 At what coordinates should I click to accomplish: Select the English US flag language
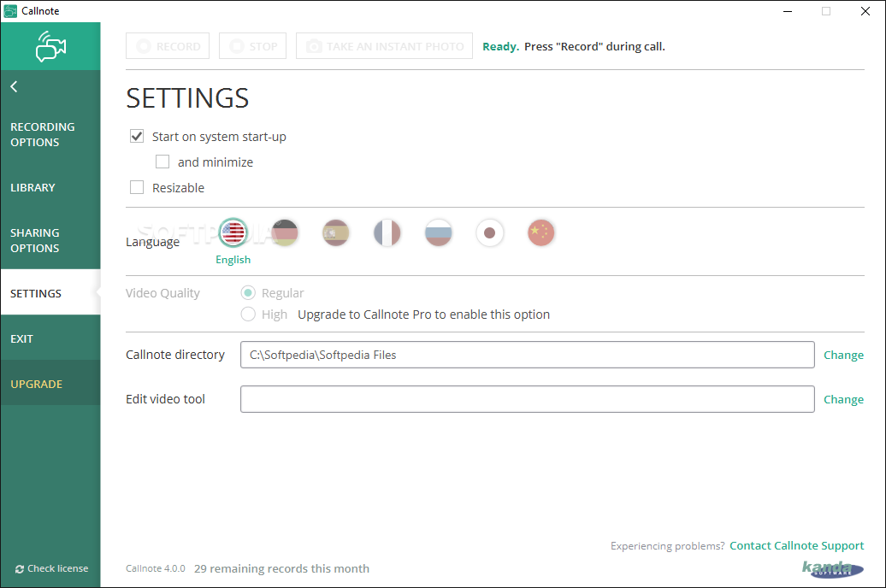(233, 232)
